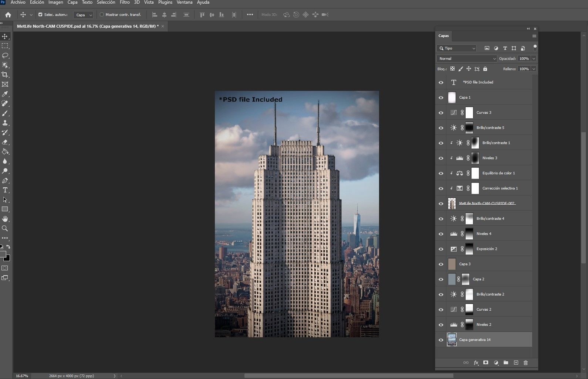Open the Relleno slider dropdown arrow

click(x=534, y=69)
